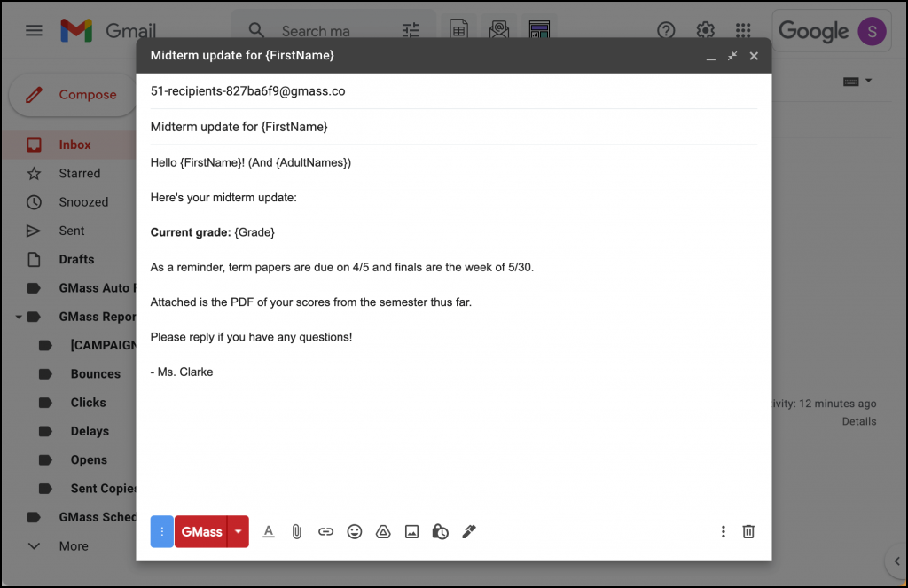Insert signature with the pen icon

[x=469, y=531]
